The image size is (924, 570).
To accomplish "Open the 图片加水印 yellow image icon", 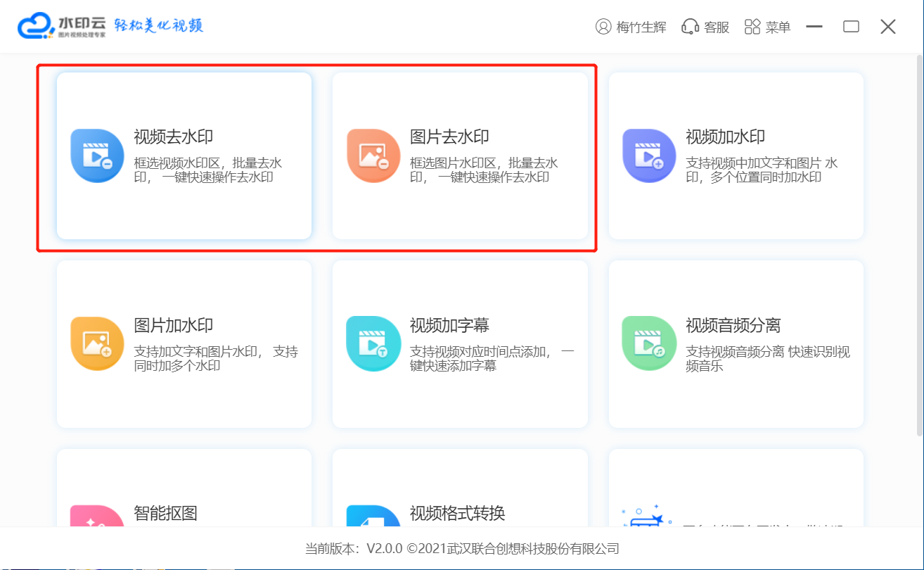I will [x=97, y=343].
